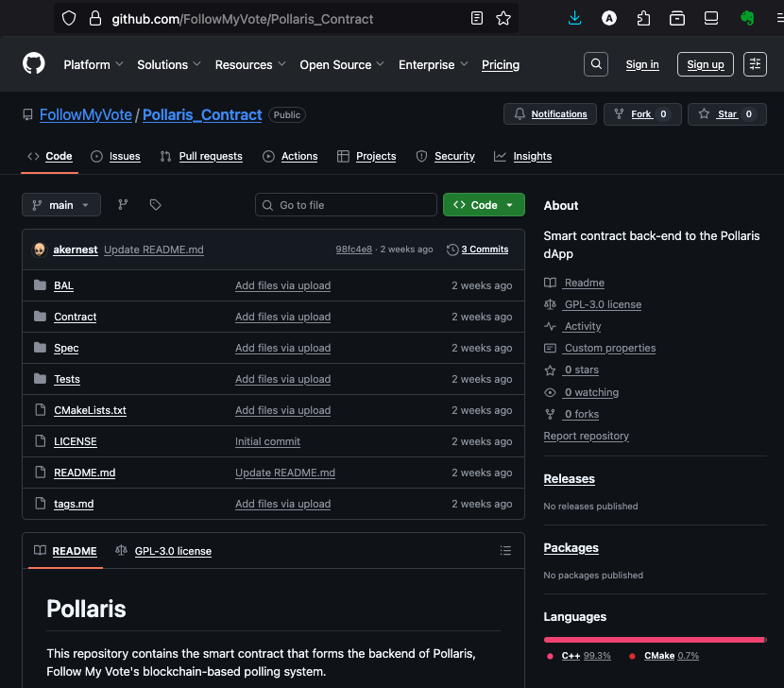The height and width of the screenshot is (688, 784).
Task: Star the Pollaris_Contract repository
Action: click(x=726, y=114)
